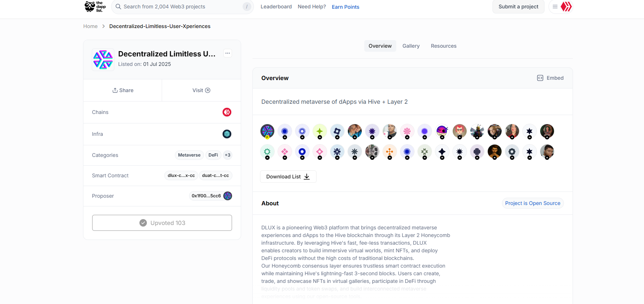Viewport: 644px width, 304px height.
Task: Click proposer address 0x1f00...5cc6
Action: [206, 196]
